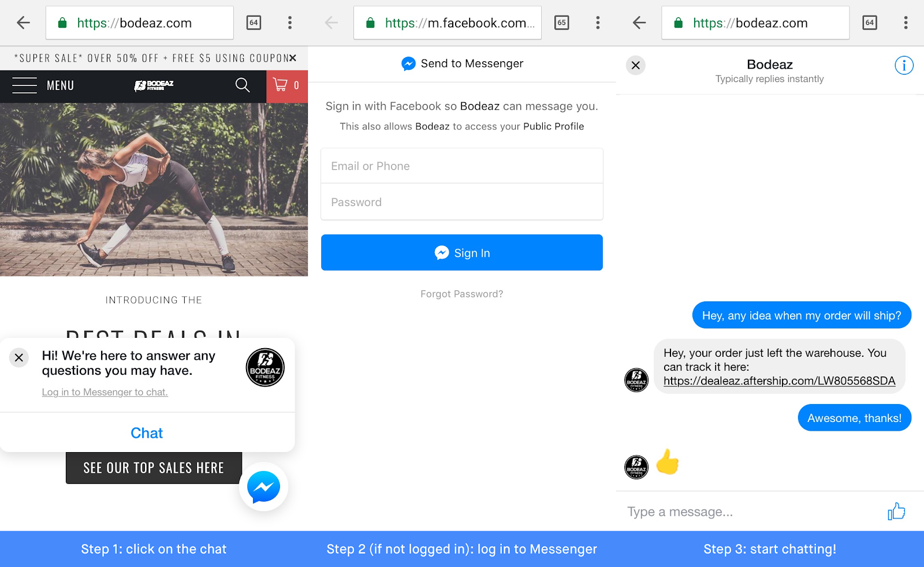Screen dimensions: 924x567
Task: Click the Bodeaz Fitness header logo
Action: coord(154,85)
